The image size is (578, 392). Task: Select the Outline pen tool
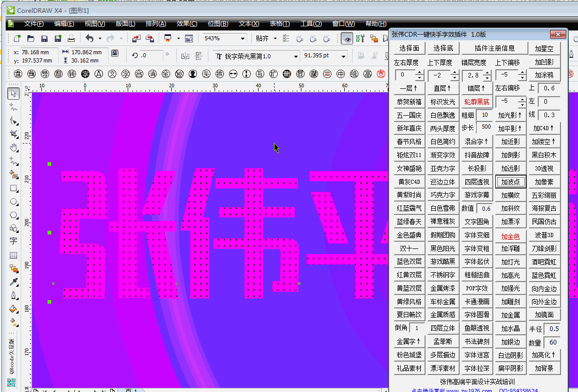pyautogui.click(x=13, y=295)
